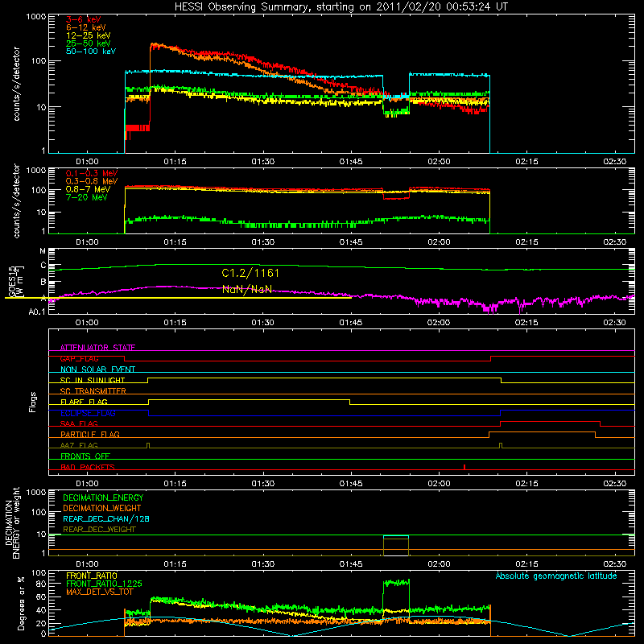
Task: Click the yellow flare interval bar in GOES panel
Action: tap(178, 297)
